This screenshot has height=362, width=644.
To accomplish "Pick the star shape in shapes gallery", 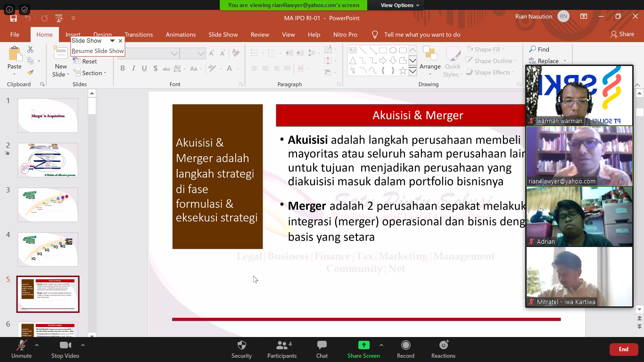I will pos(403,71).
